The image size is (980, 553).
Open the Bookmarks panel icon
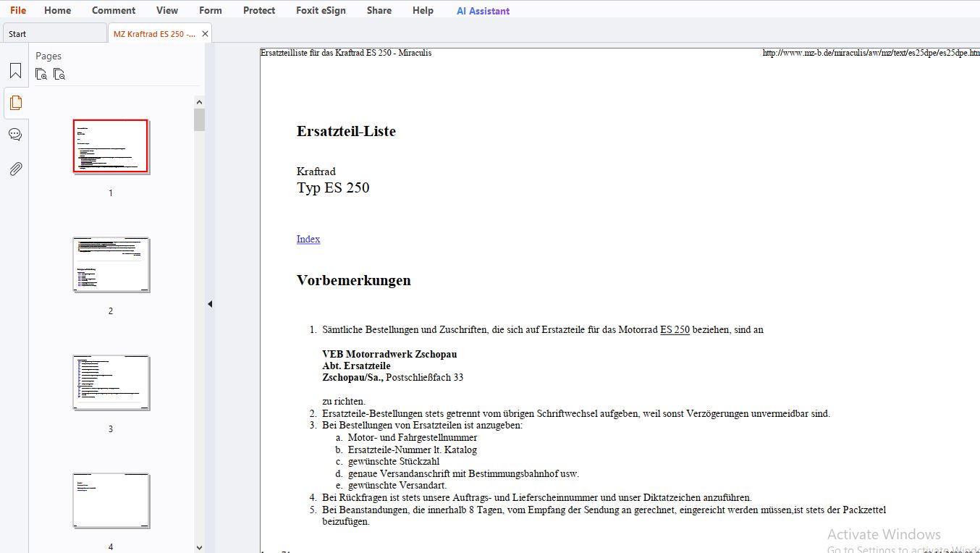pyautogui.click(x=15, y=71)
